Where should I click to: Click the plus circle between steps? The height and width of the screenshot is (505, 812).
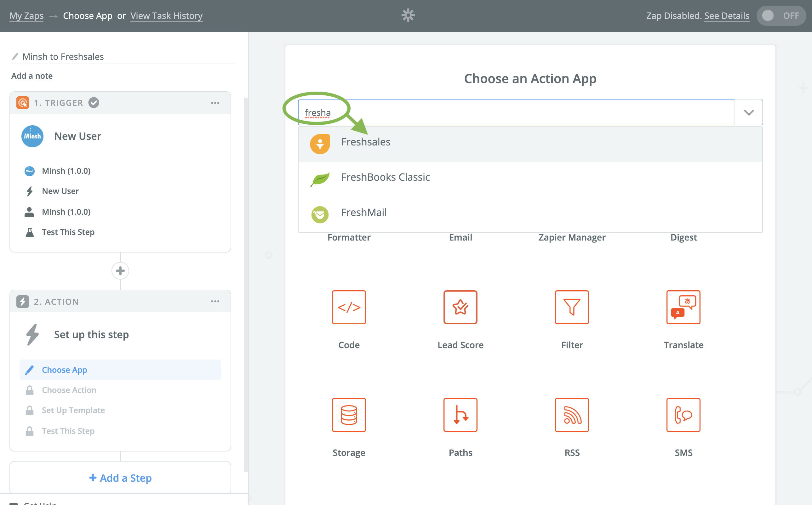tap(120, 270)
